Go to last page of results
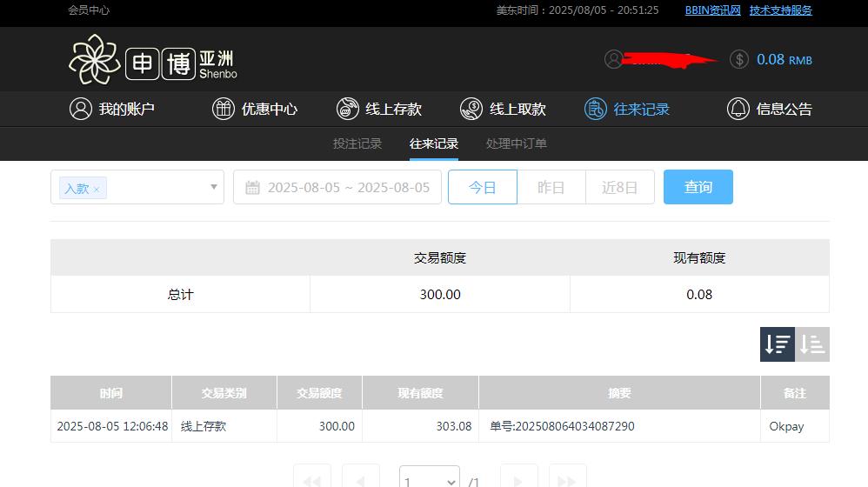 coord(567,479)
